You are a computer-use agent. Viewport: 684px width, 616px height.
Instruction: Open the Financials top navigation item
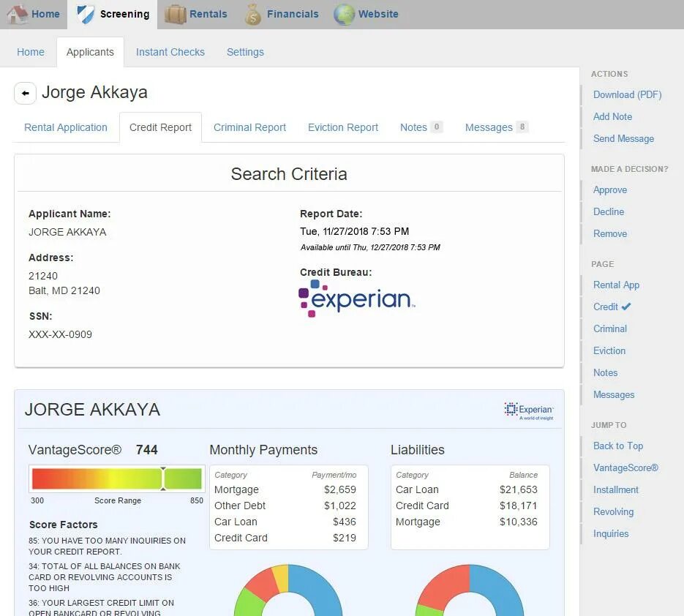click(x=282, y=14)
